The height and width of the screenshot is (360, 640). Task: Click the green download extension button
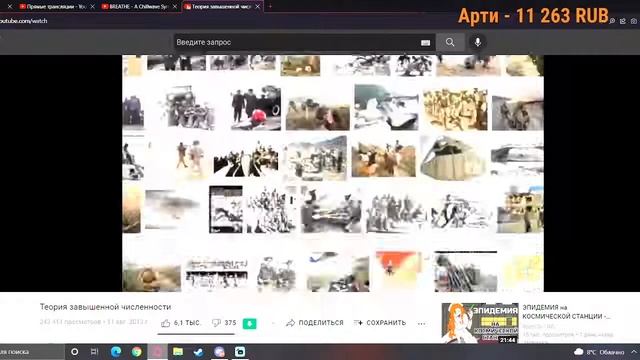249,324
